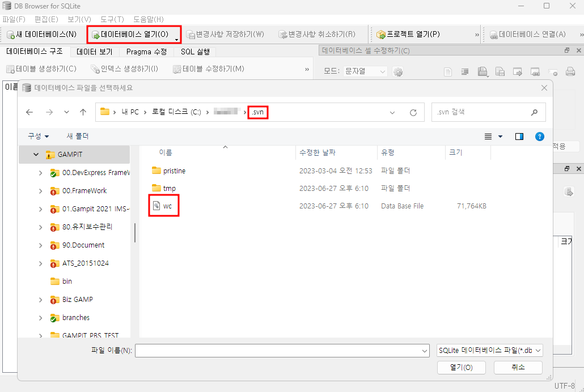Click the gear auto-format icon beside 모드
This screenshot has width=584, height=392.
tap(398, 71)
